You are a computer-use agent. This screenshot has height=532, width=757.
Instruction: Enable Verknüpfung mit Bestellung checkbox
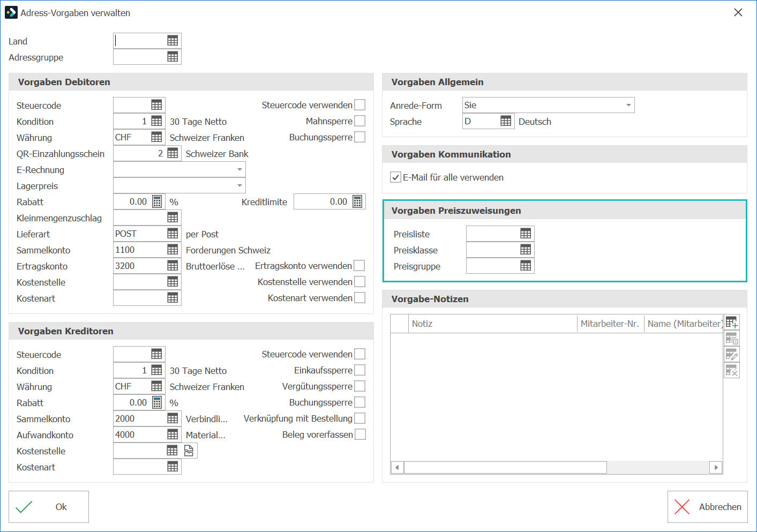click(360, 418)
